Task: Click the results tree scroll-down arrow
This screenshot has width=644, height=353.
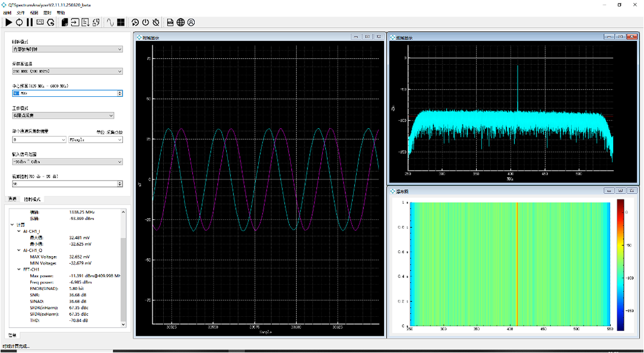Action: click(123, 324)
